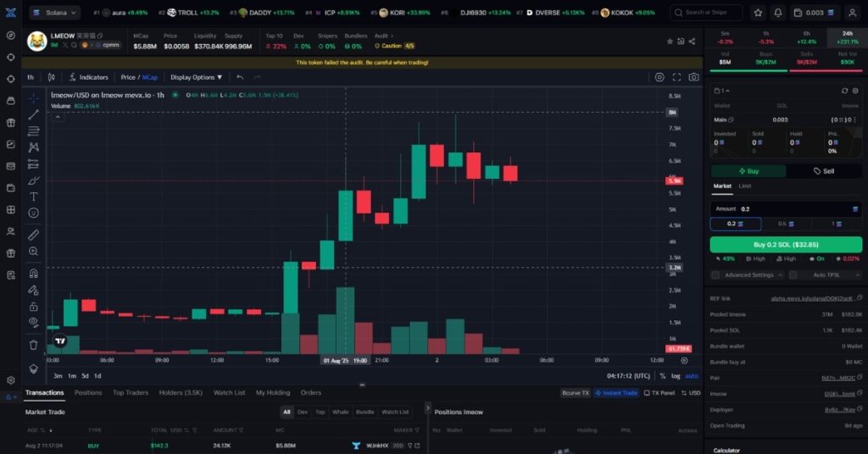Open wallet panel settings gear

tap(855, 91)
